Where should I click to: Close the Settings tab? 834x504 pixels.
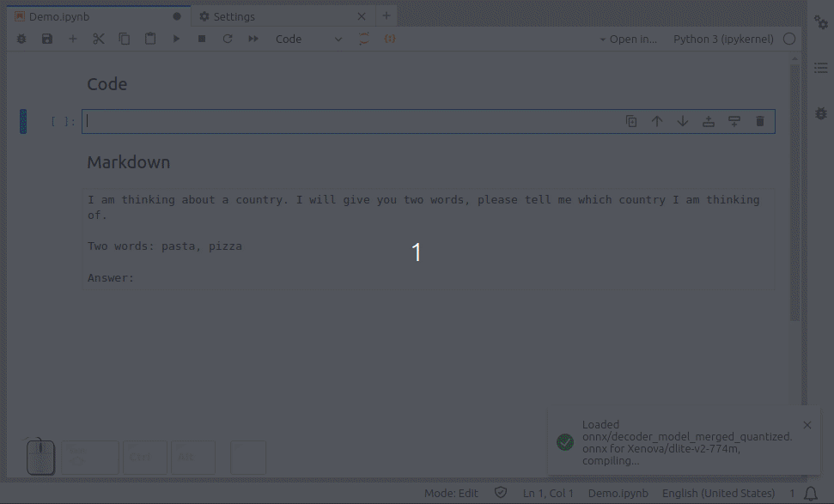(362, 16)
